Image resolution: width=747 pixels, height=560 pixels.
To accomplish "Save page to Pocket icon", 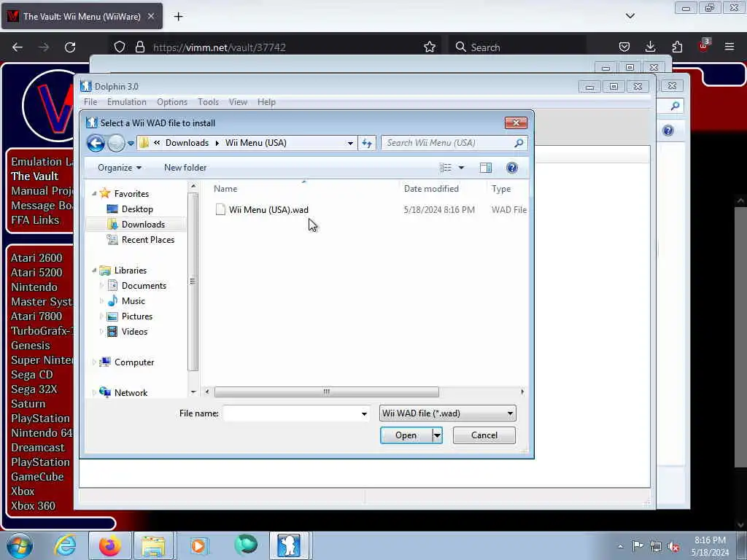I will [x=624, y=47].
